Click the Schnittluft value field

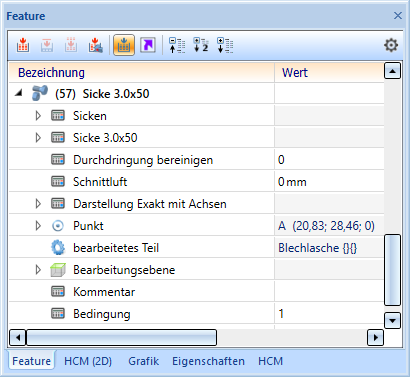click(329, 182)
